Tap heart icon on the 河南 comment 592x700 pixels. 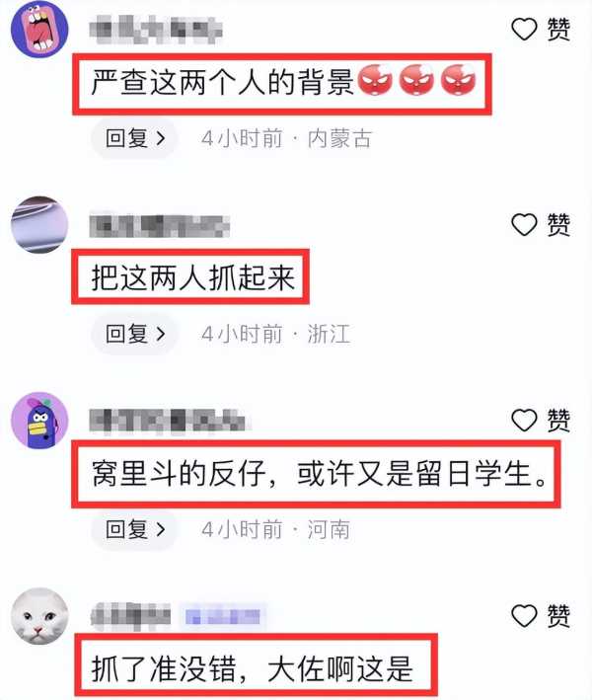[524, 420]
